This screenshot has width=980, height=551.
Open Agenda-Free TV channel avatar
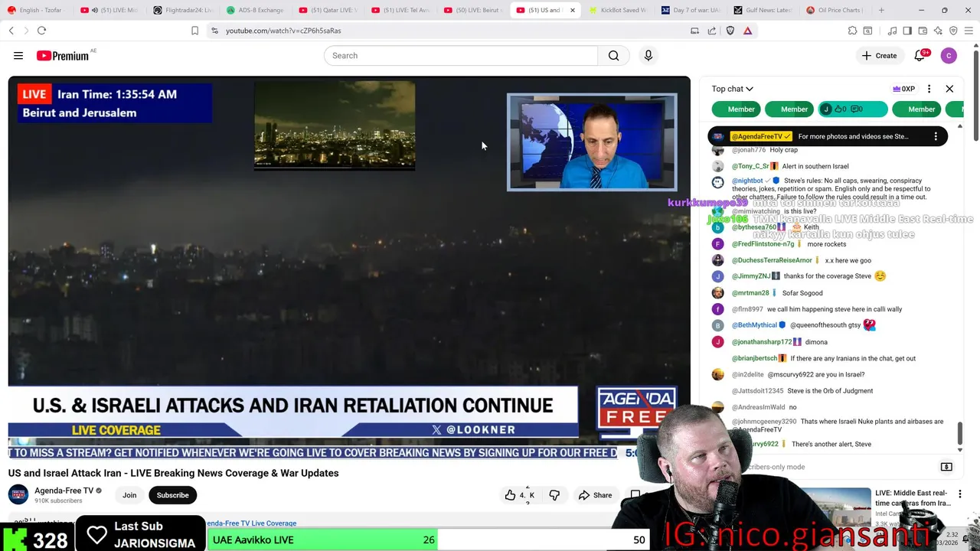[x=18, y=495]
